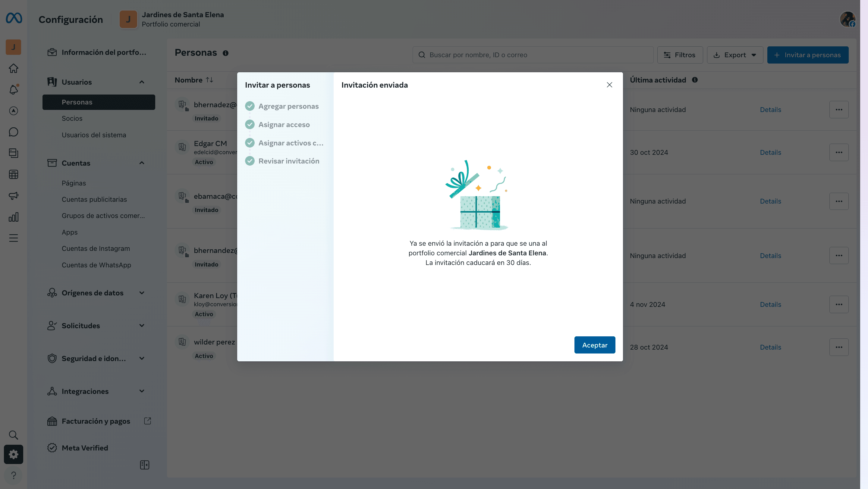Collapse sidebar panel icon at bottom
Image resolution: width=868 pixels, height=489 pixels.
pyautogui.click(x=145, y=465)
